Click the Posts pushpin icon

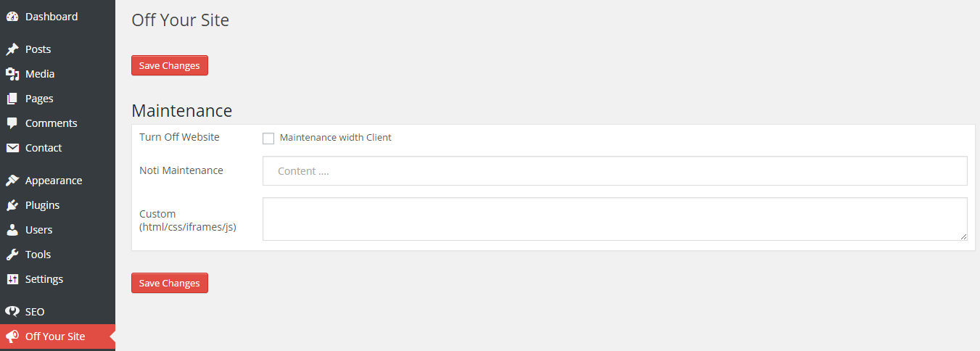pos(12,49)
